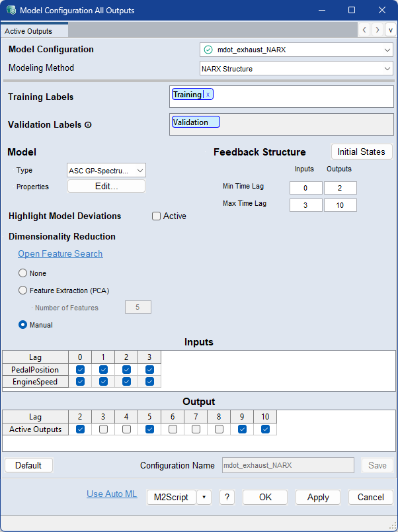Screen dimensions: 398x532
Task: Open Feature Search link
Action: 60,253
